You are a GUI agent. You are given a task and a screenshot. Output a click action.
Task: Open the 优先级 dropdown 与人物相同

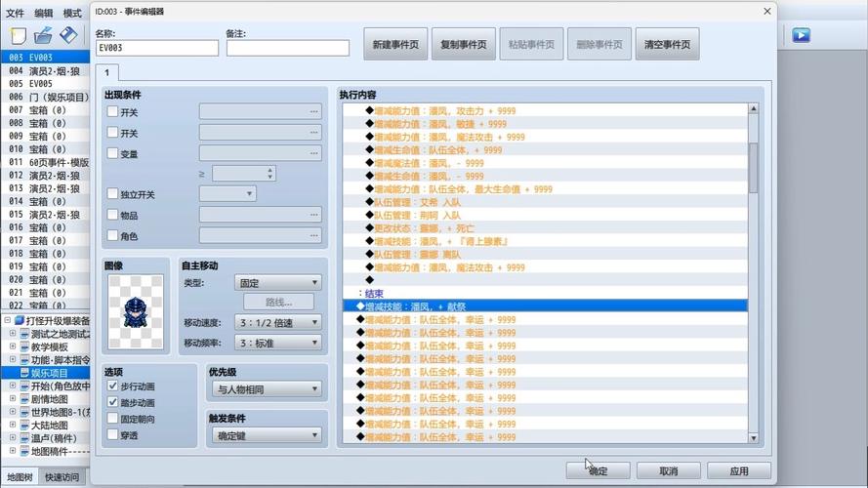click(267, 389)
